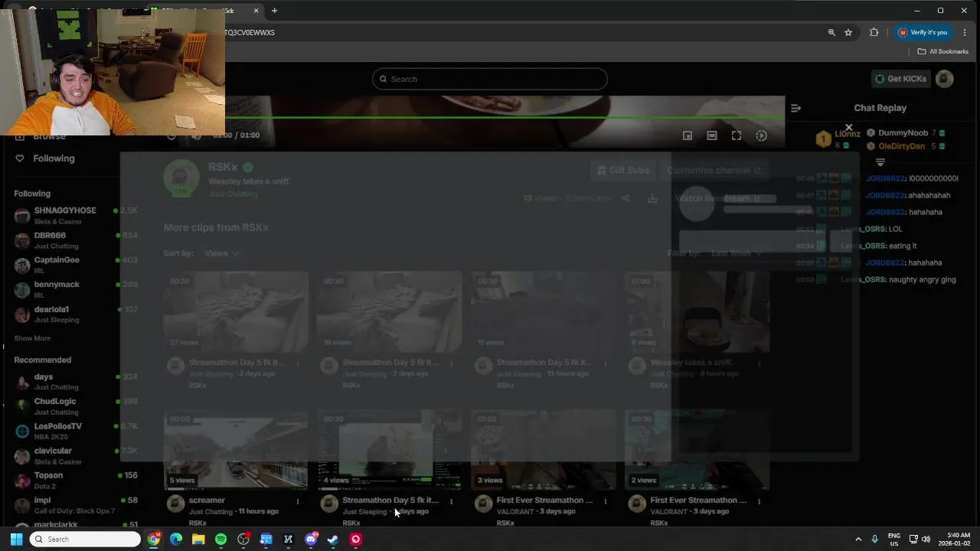Open options menu for the screamer clip
The height and width of the screenshot is (551, 980).
298,502
